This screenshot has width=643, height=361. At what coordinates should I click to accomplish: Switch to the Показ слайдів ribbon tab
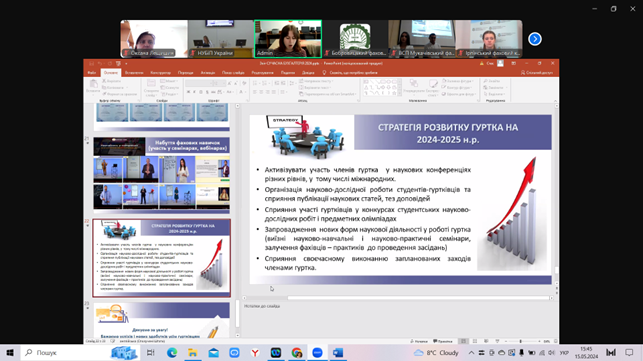click(233, 73)
